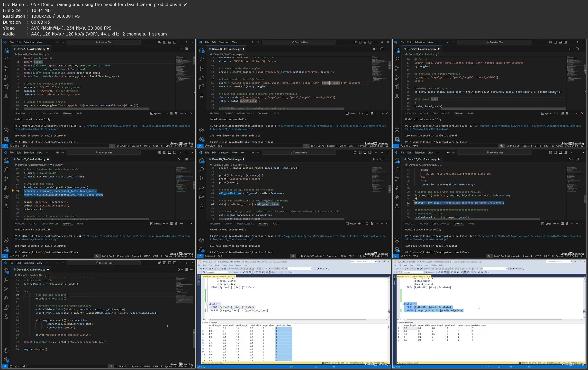588x370 pixels.
Task: Toggle Primary Side Bar in the Ln 44, Col 42 title bar
Action: coord(360,152)
